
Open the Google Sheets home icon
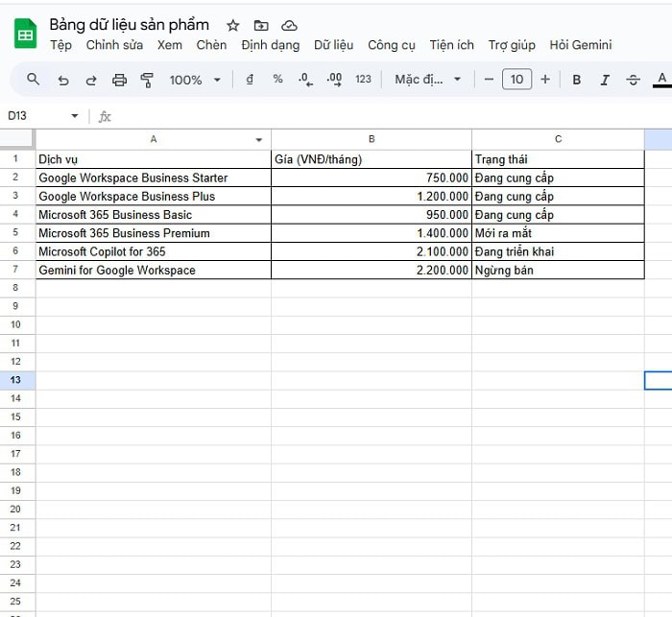(x=25, y=34)
